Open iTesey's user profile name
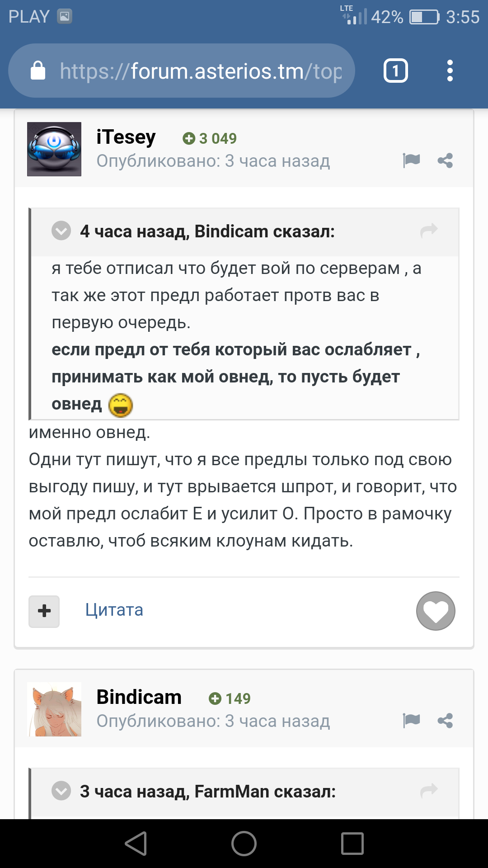The height and width of the screenshot is (868, 488). click(126, 137)
